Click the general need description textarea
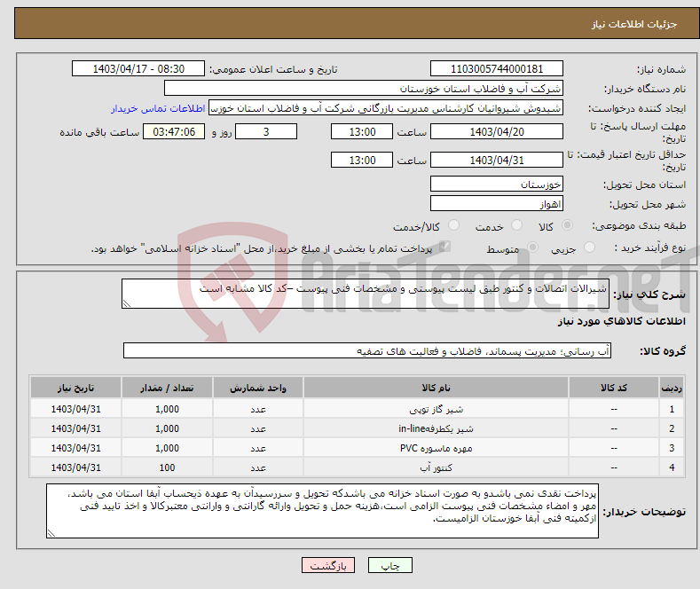The image size is (700, 589). tap(366, 294)
